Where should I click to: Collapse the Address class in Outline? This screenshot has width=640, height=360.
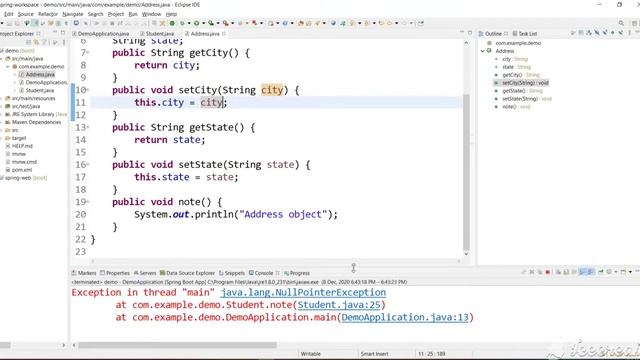click(482, 51)
